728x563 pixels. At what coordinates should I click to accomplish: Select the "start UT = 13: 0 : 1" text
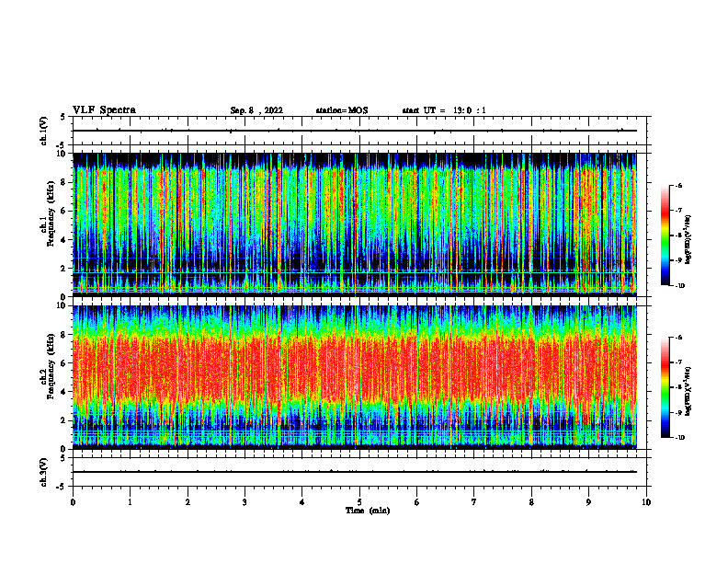coord(444,110)
